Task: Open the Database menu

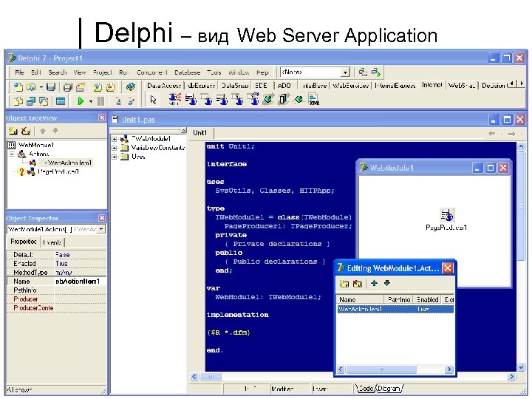Action: [187, 72]
